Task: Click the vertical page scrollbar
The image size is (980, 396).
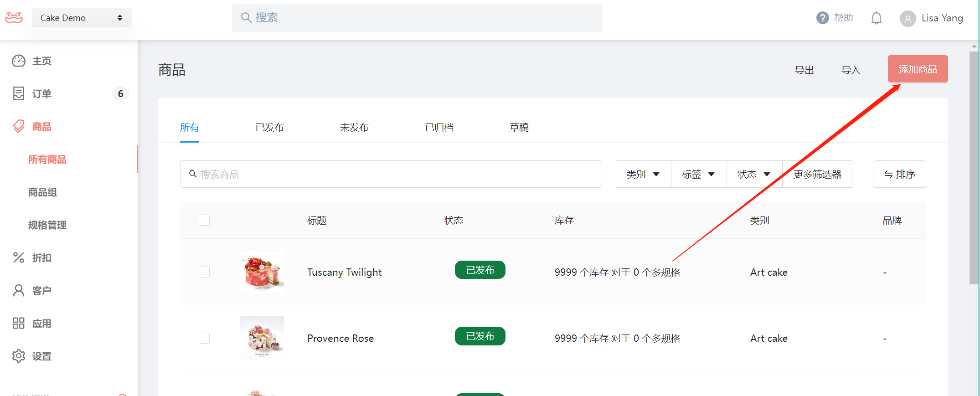Action: click(974, 168)
